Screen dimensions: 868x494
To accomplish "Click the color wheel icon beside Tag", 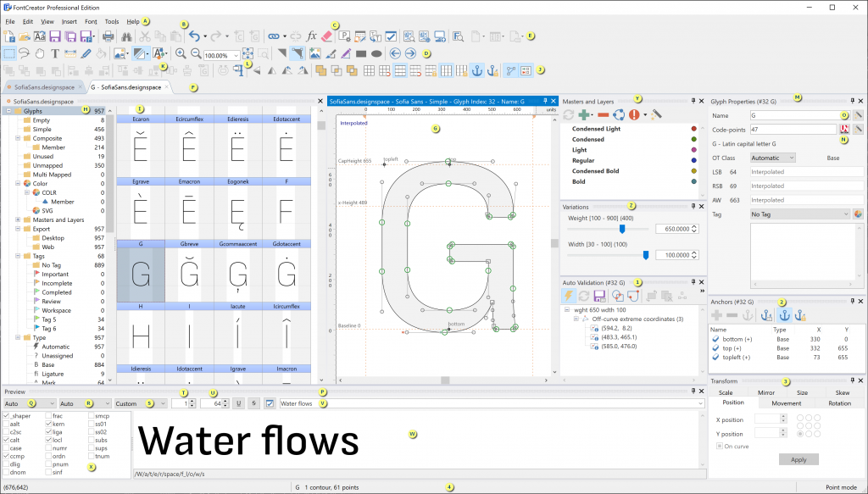I will [x=858, y=214].
